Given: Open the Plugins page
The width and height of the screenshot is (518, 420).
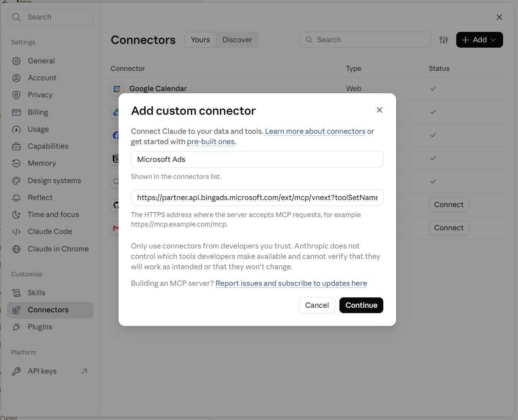Looking at the screenshot, I should coord(50,327).
